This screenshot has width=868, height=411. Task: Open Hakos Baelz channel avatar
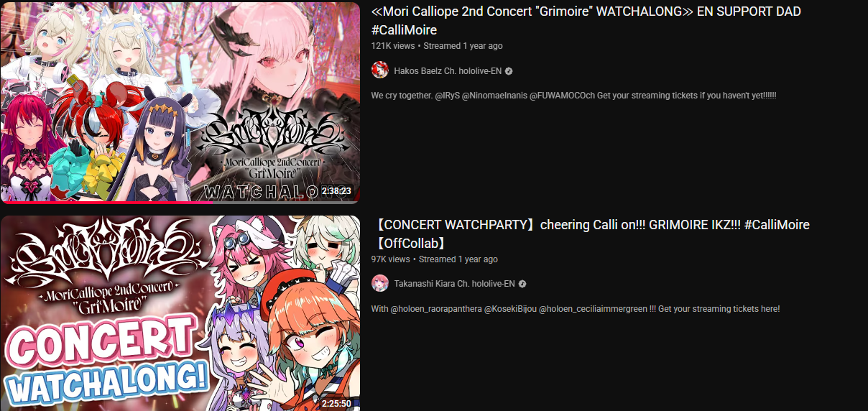pyautogui.click(x=380, y=70)
